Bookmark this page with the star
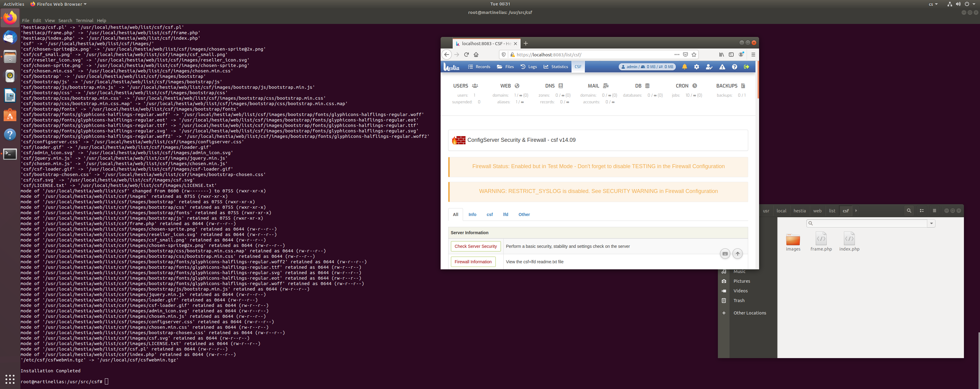980x389 pixels. [x=694, y=55]
